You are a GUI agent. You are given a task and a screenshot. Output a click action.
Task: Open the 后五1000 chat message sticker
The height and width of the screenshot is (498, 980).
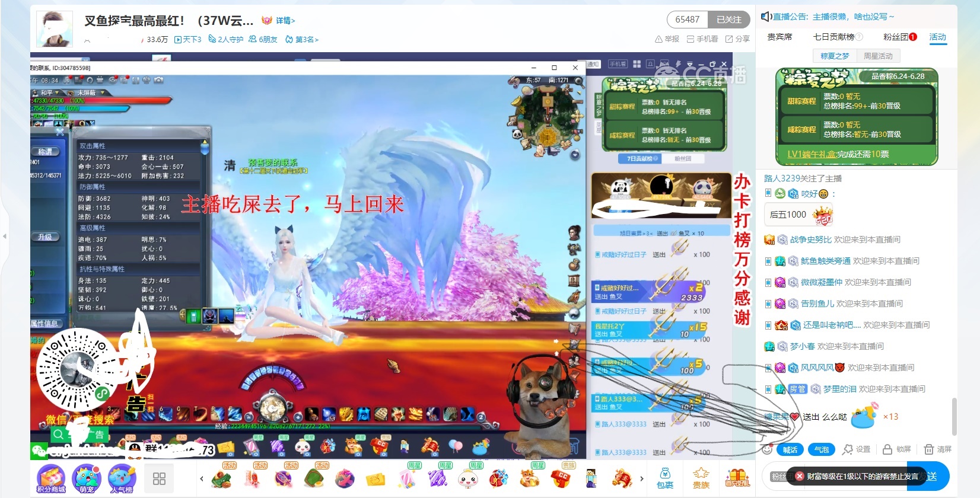798,215
